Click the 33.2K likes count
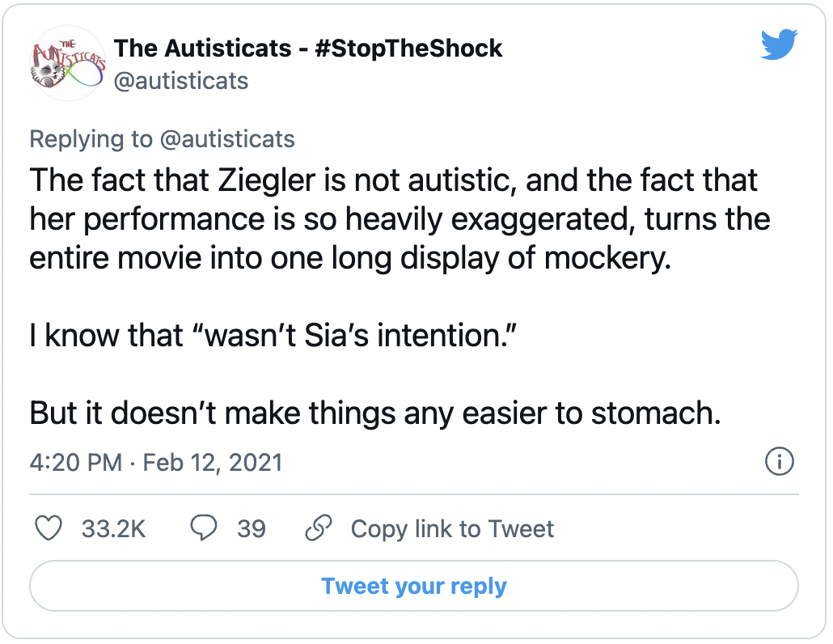Screen dimensions: 833x644 [x=113, y=528]
